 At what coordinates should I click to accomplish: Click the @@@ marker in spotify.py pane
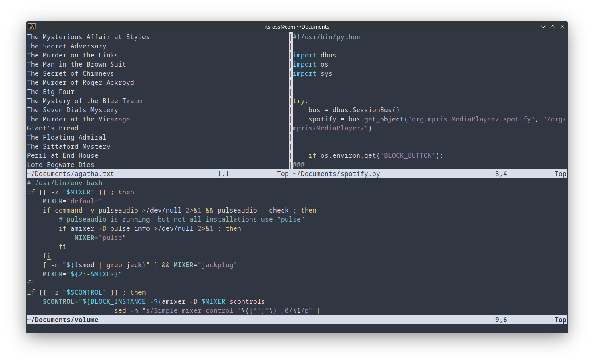point(299,165)
